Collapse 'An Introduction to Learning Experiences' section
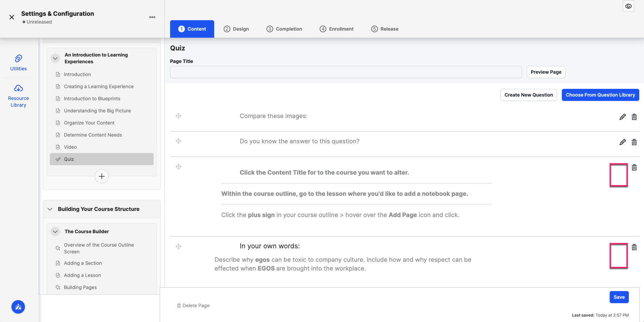Viewport: 644px width, 322px height. (55, 58)
